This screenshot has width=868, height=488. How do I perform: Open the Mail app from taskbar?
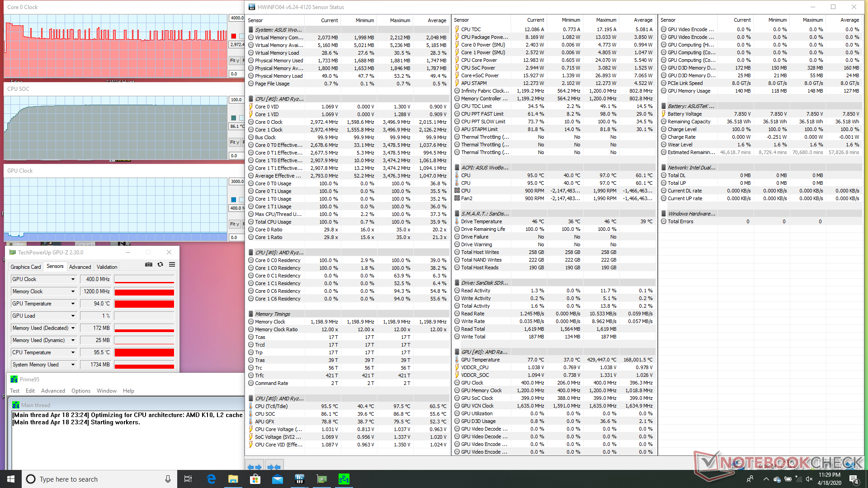coord(277,479)
